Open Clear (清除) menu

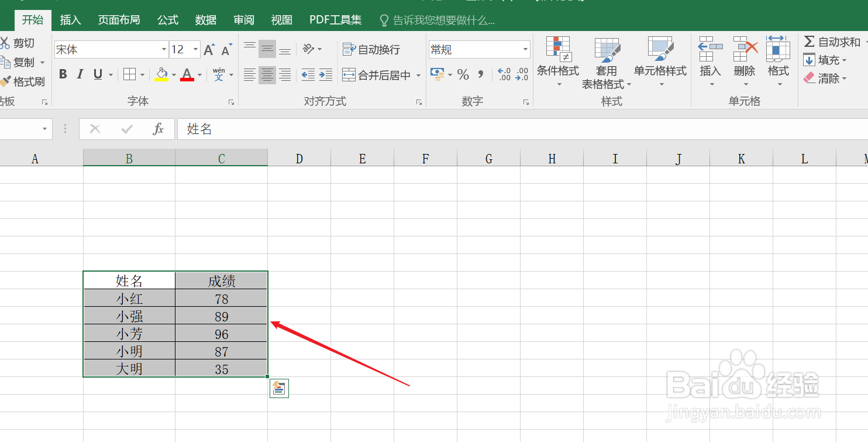click(825, 78)
